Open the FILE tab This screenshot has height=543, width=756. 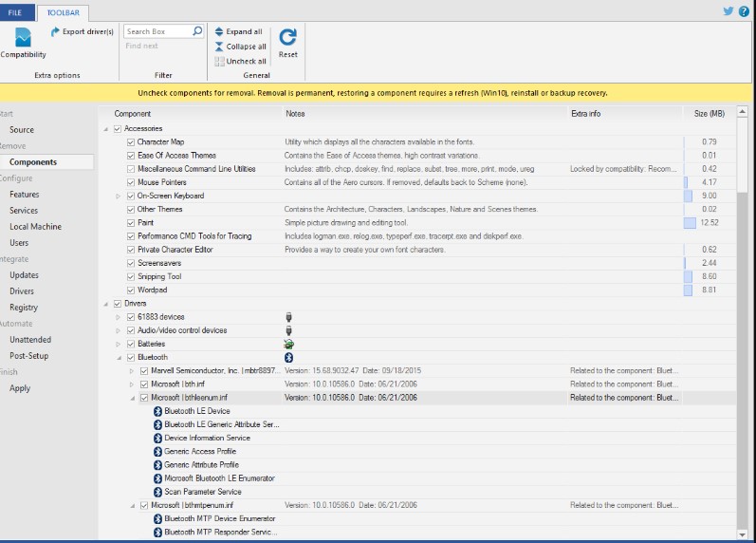(x=15, y=12)
